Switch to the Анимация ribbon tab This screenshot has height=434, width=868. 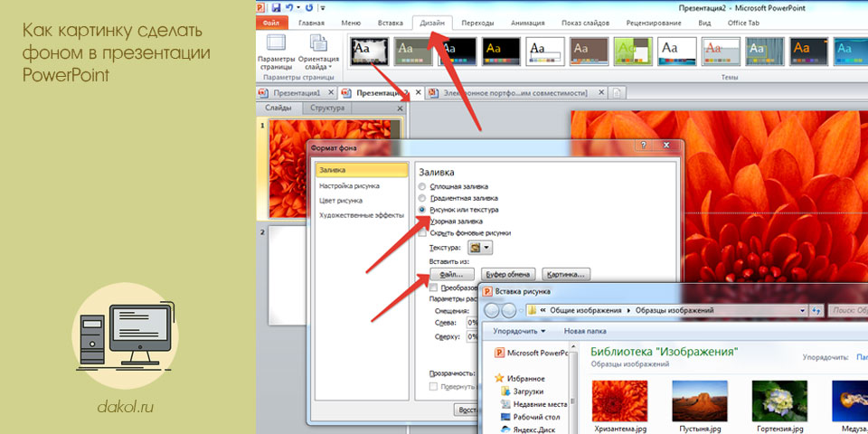tap(527, 24)
